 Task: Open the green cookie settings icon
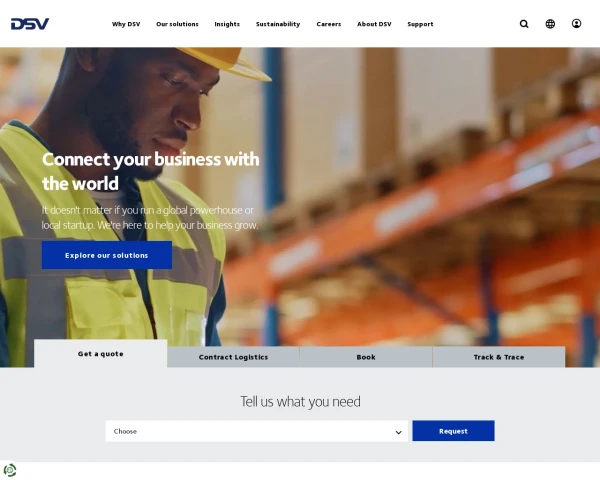[10, 470]
